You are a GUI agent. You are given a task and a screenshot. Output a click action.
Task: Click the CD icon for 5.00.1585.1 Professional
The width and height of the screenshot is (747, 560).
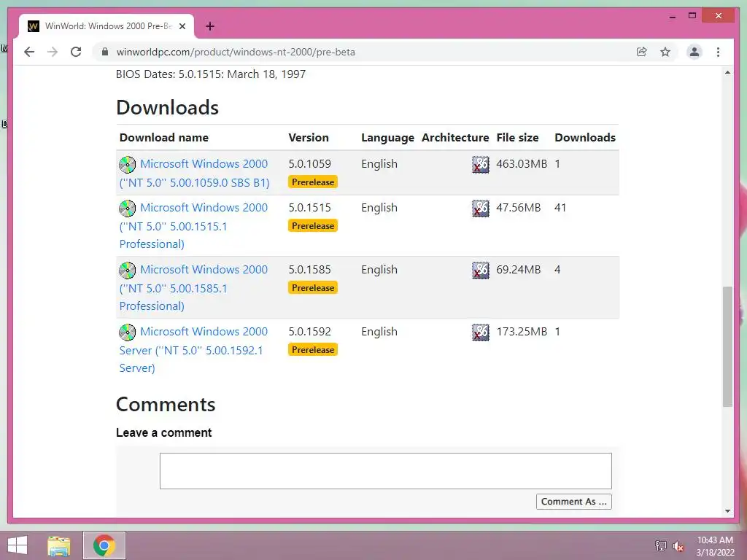click(x=127, y=271)
